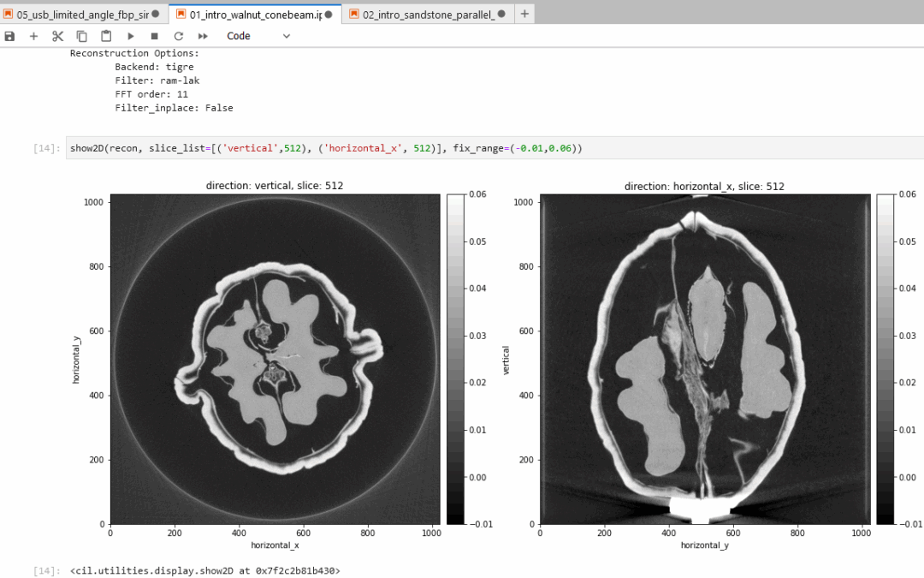
Task: Insert a new cell below with plus icon
Action: click(x=33, y=36)
